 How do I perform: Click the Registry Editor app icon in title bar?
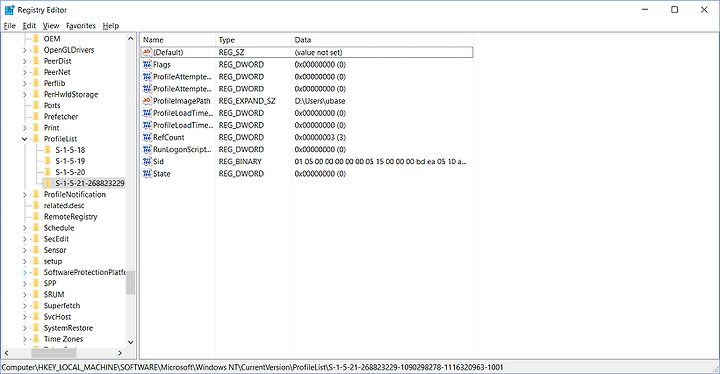[9, 10]
